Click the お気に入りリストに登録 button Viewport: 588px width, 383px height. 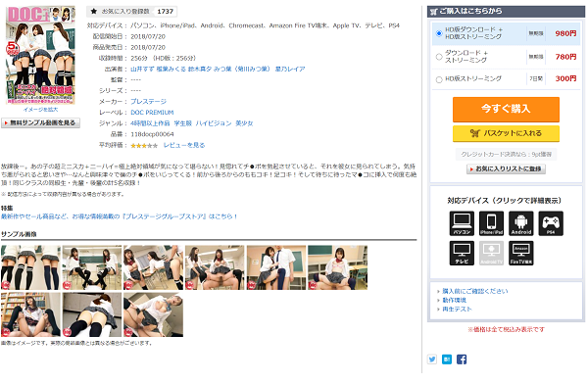coord(506,169)
